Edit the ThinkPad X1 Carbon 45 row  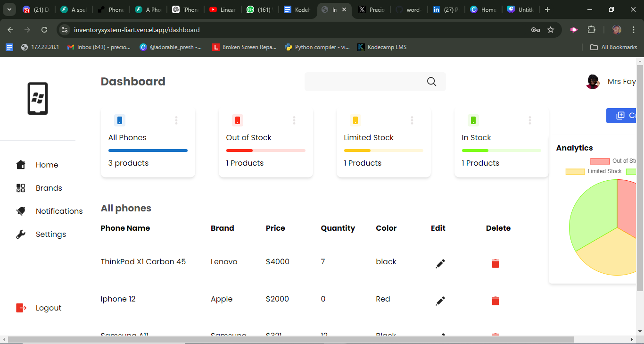[x=440, y=264]
